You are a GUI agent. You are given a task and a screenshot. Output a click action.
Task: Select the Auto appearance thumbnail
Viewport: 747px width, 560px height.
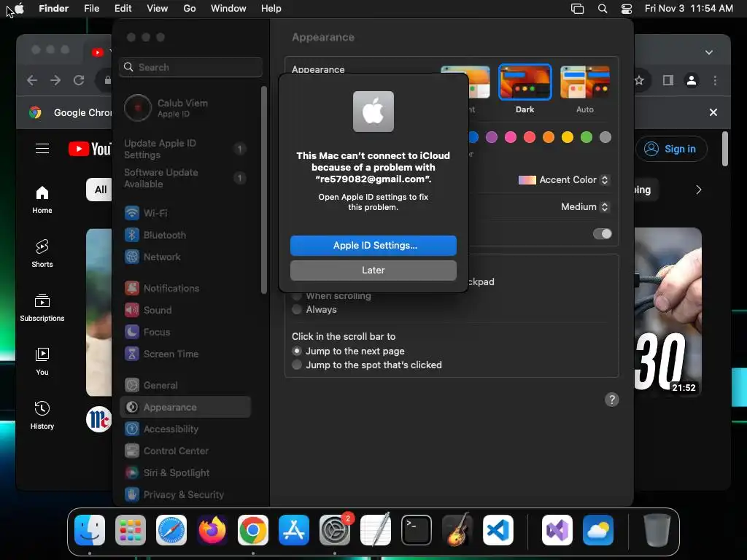click(584, 82)
